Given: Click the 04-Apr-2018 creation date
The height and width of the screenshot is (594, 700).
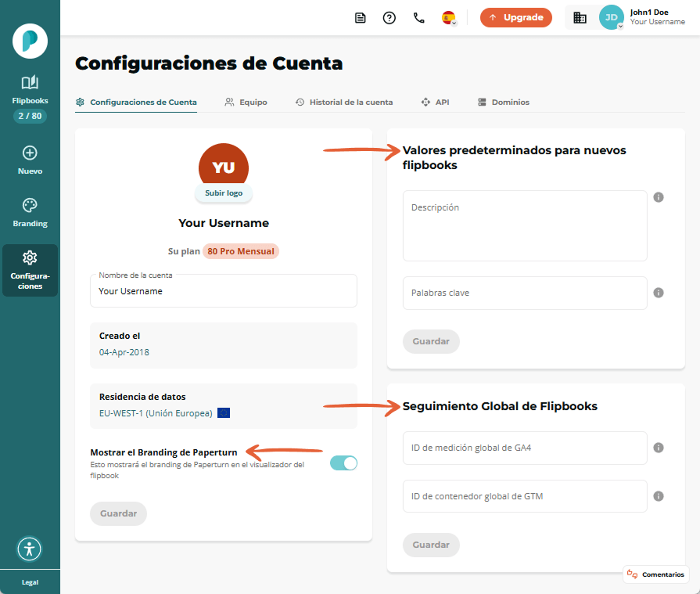Looking at the screenshot, I should click(x=124, y=352).
